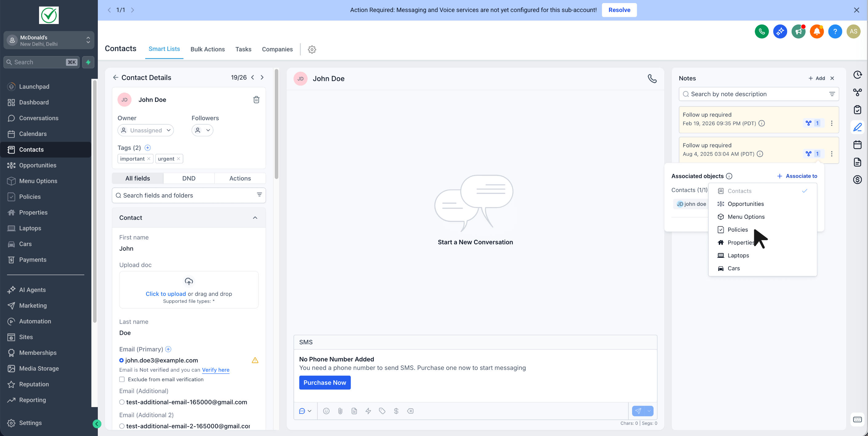
Task: Collapse the Contact fields section
Action: click(255, 218)
